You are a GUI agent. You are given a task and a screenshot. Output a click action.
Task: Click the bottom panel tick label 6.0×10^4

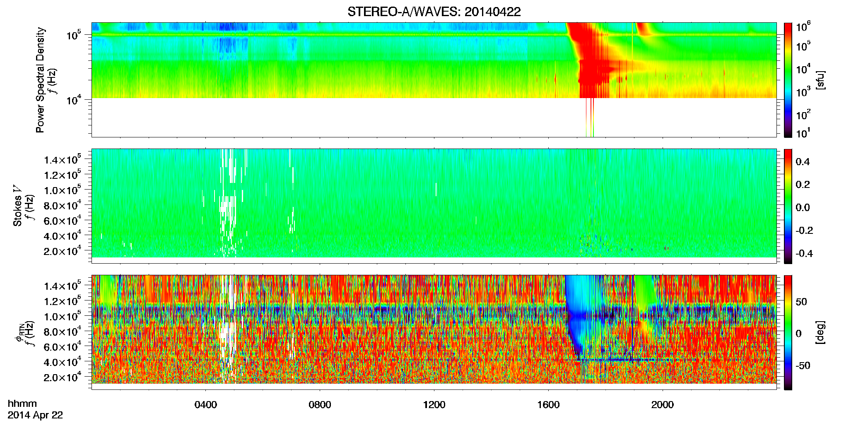(63, 347)
